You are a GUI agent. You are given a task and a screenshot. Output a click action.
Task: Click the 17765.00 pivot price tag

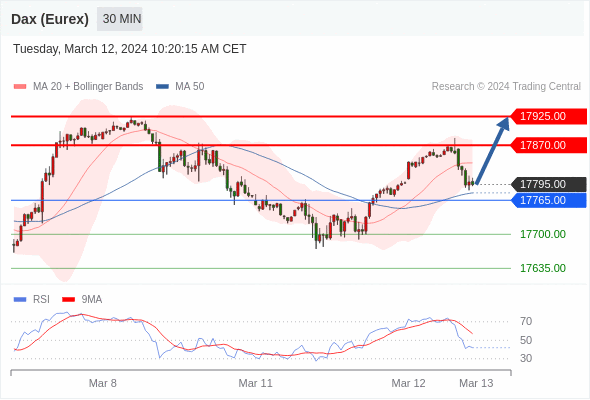click(548, 200)
